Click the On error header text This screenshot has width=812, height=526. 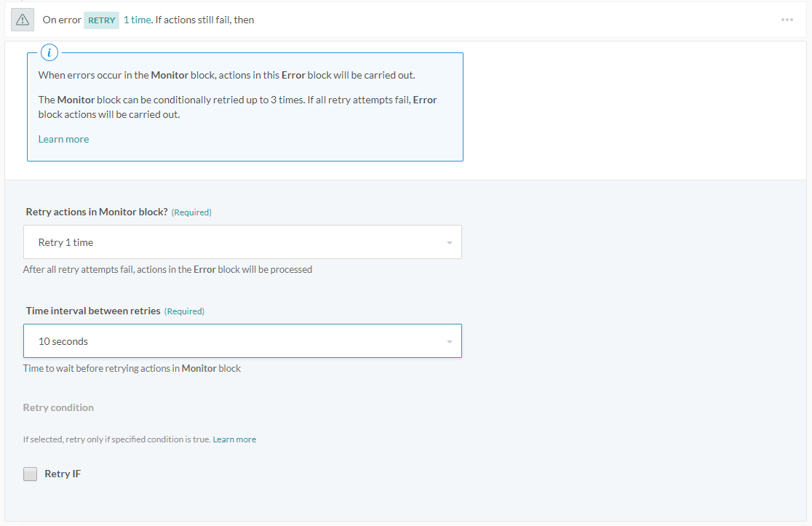point(62,20)
